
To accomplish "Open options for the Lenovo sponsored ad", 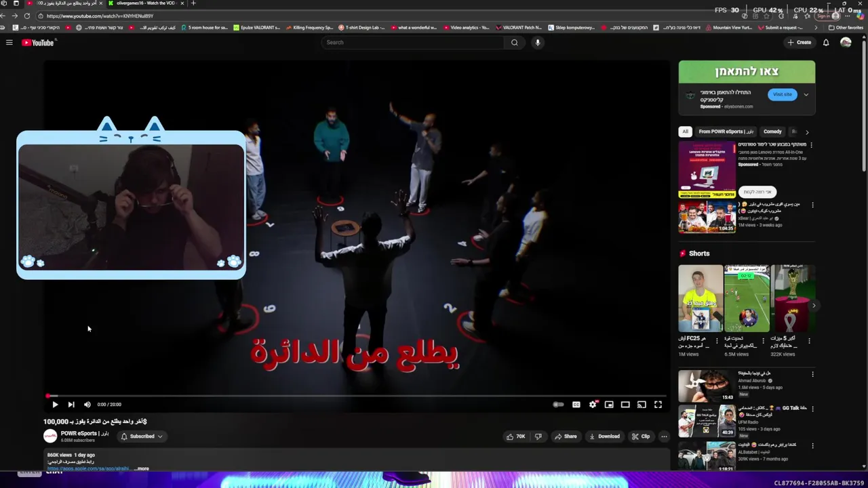I will coord(812,144).
